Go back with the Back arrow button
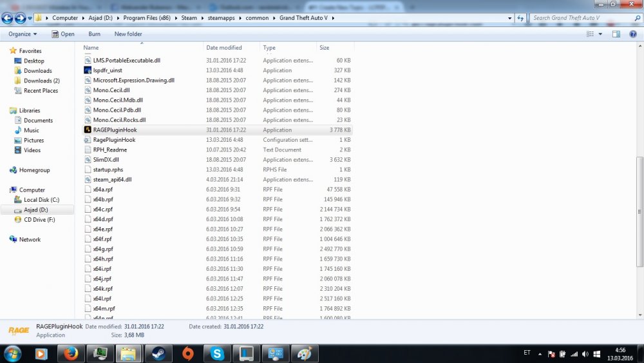Image resolution: width=644 pixels, height=363 pixels. pos(7,18)
